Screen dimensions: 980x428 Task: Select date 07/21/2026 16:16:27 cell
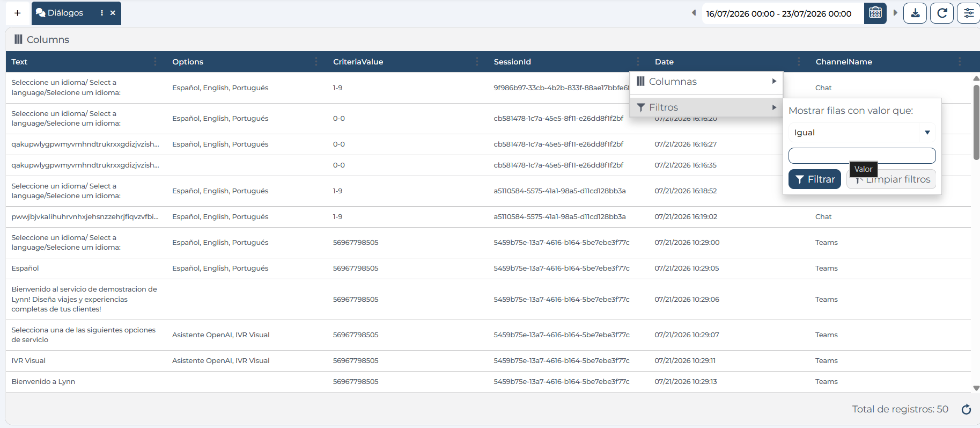686,144
